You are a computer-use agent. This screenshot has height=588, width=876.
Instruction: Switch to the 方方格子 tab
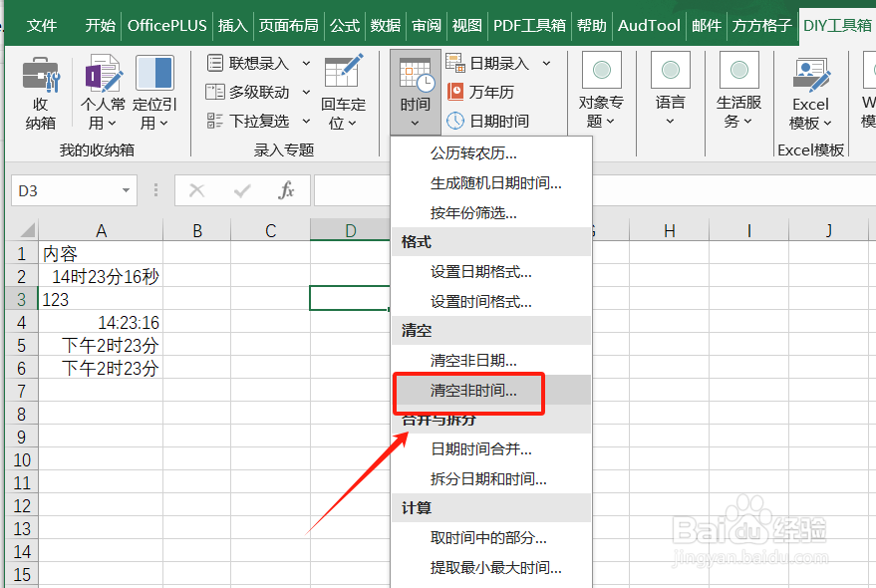[762, 25]
